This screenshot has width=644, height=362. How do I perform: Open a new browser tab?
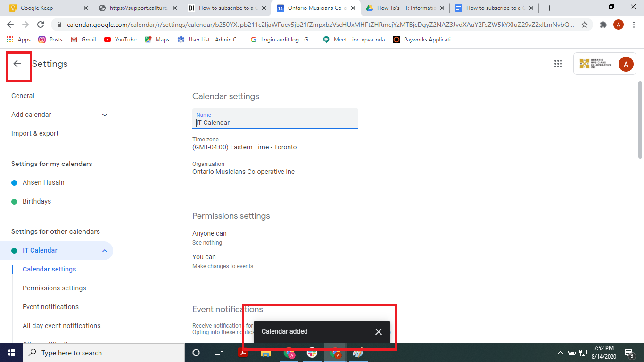549,8
